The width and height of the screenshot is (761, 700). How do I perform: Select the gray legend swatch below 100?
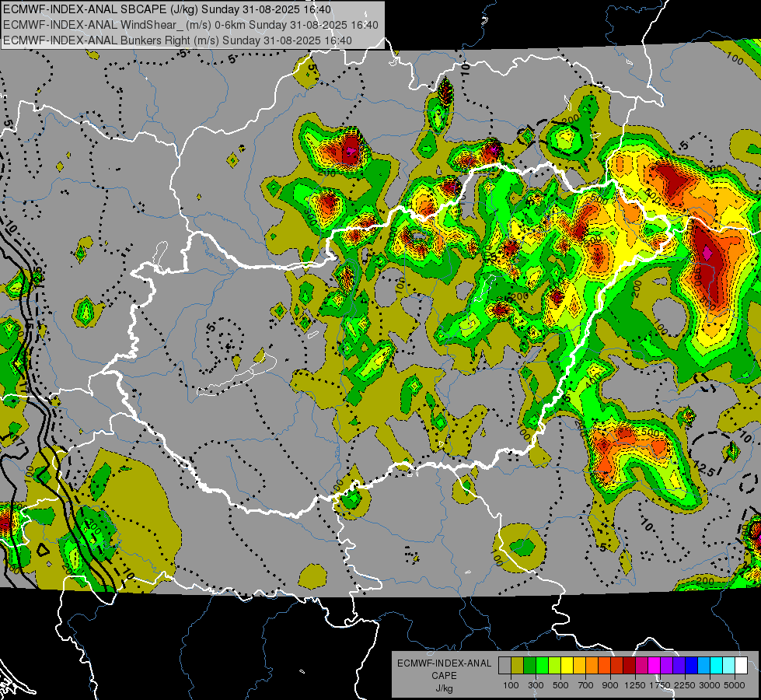pyautogui.click(x=504, y=666)
